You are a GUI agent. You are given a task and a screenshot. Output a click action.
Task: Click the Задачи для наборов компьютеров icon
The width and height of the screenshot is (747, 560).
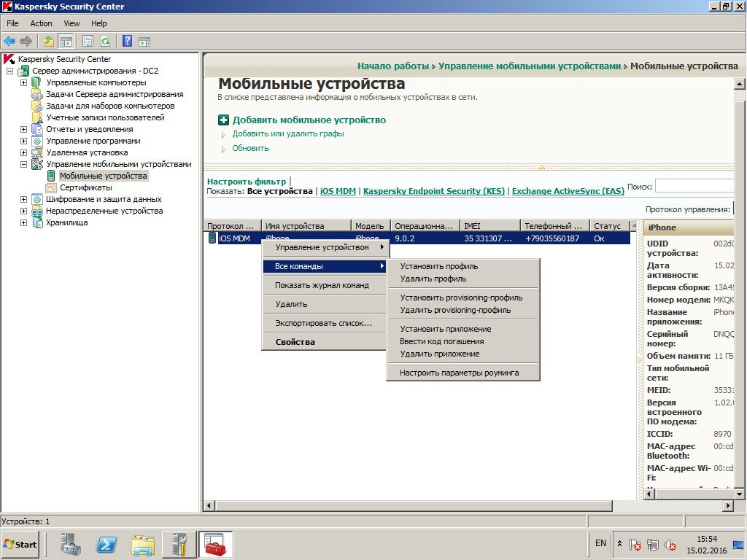[x=36, y=106]
